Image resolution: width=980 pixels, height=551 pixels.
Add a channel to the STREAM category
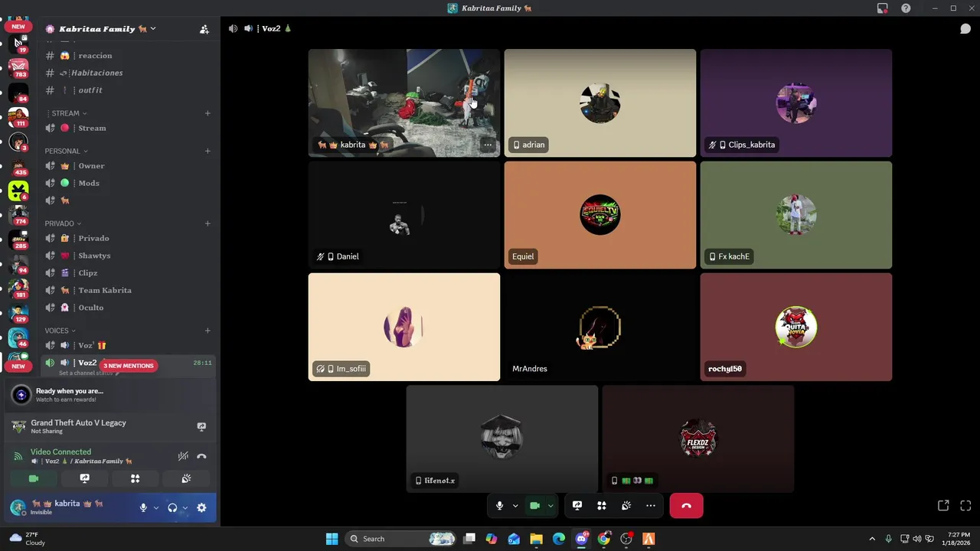pos(207,113)
